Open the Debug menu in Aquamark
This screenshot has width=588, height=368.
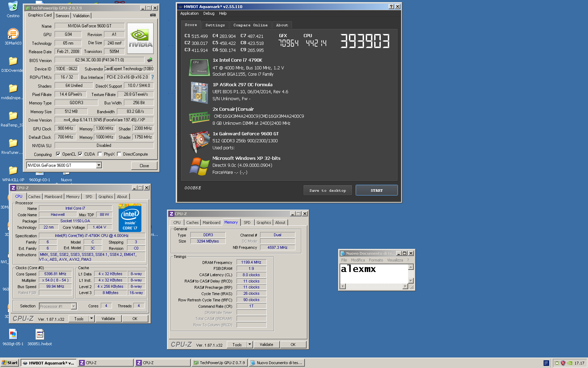pyautogui.click(x=209, y=13)
